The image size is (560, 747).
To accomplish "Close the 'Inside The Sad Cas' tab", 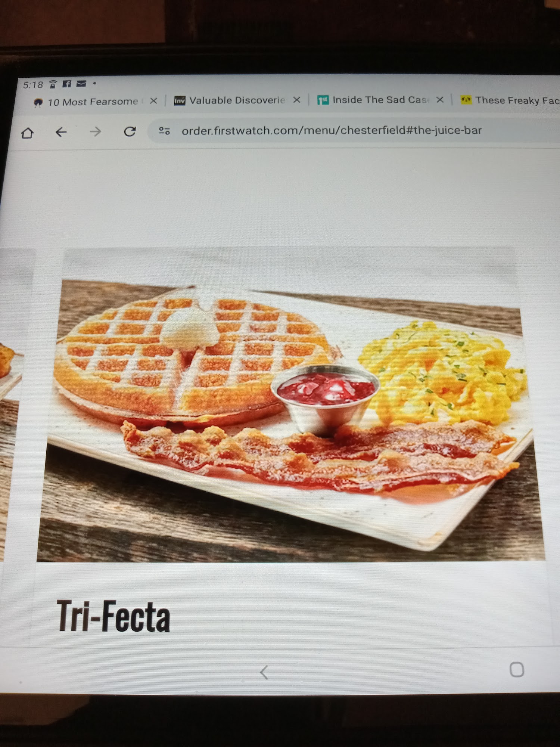I will pyautogui.click(x=440, y=99).
